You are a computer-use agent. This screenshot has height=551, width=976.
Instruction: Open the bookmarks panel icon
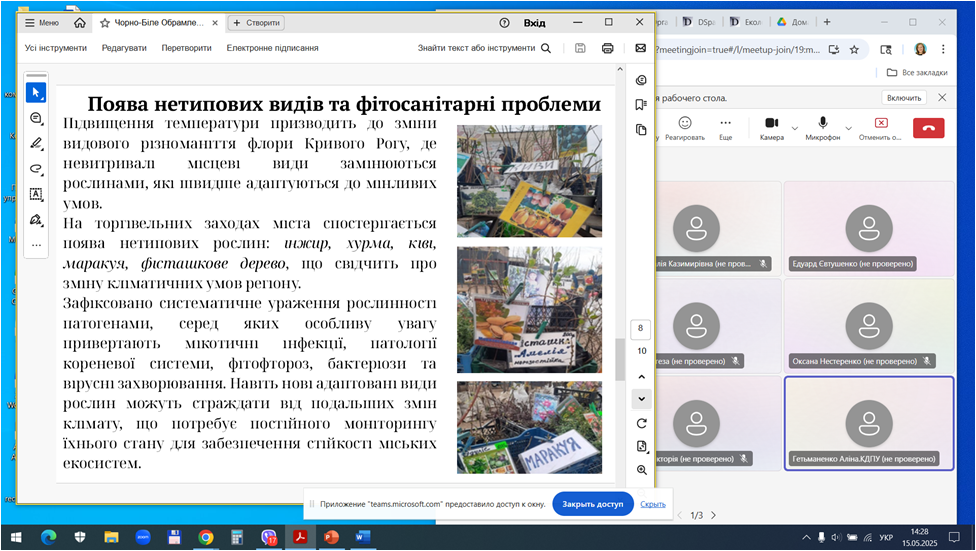click(641, 105)
